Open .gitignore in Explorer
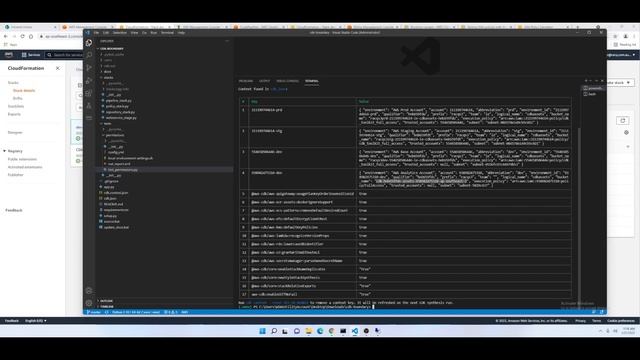Viewport: 640px width, 360px height. tap(111, 181)
